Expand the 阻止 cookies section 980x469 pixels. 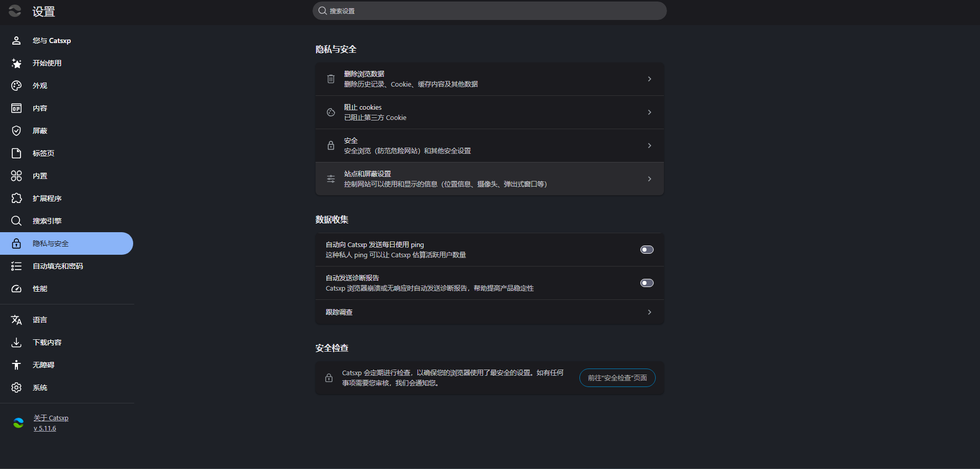coord(649,112)
